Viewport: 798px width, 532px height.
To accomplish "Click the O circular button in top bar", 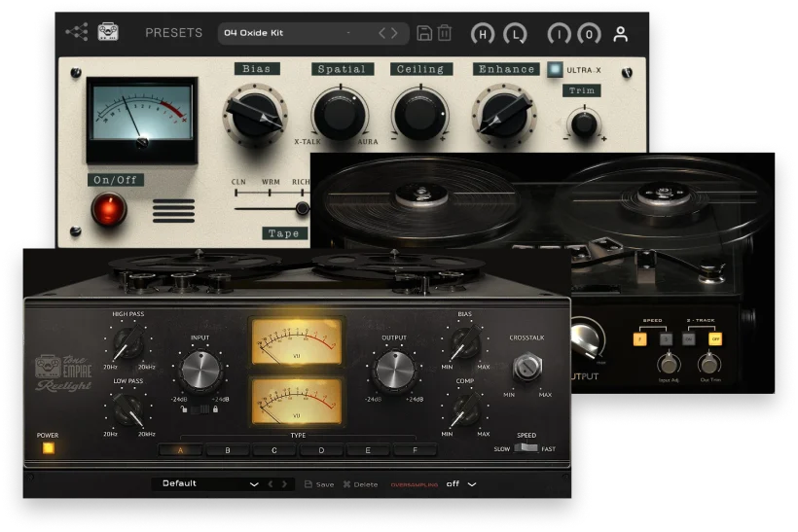I will pyautogui.click(x=589, y=35).
